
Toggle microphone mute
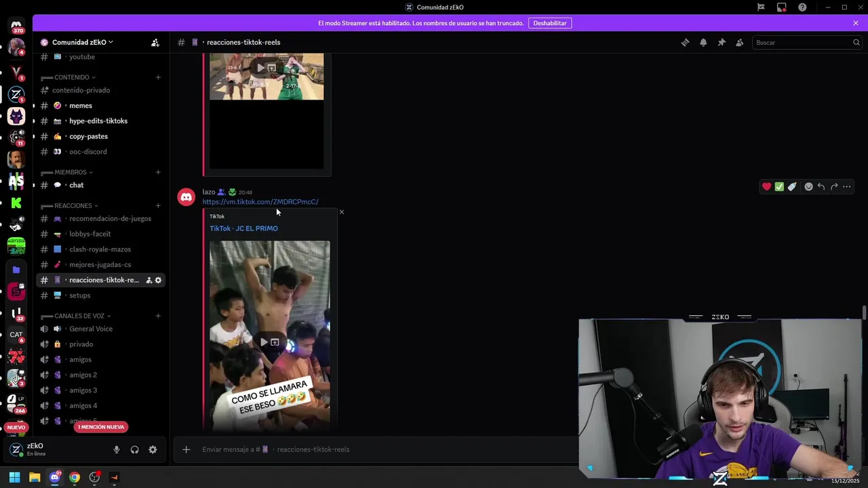click(x=117, y=449)
